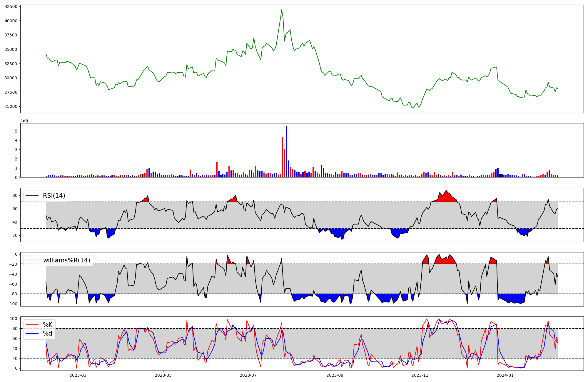Click the largest red RSI overbought area
588x382 pixels.
point(445,197)
